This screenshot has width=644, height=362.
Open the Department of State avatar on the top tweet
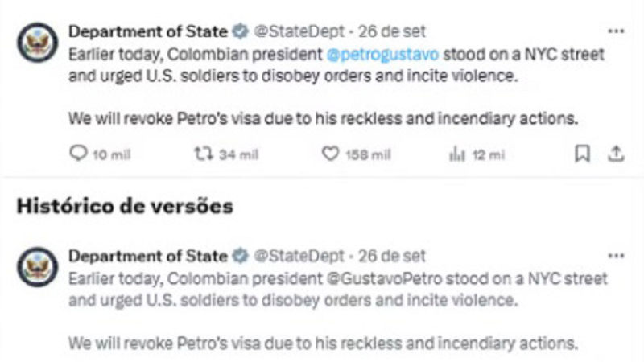(x=37, y=43)
